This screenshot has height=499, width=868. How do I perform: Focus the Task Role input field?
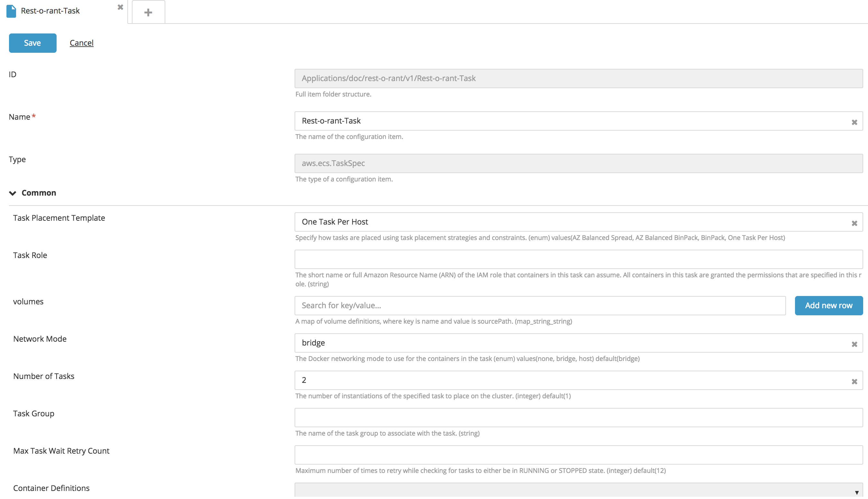(x=578, y=259)
